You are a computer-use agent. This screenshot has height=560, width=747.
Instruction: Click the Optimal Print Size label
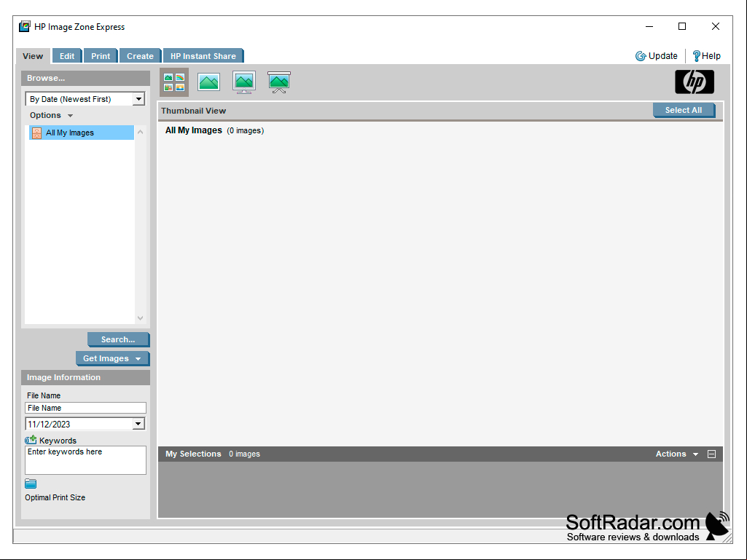click(x=55, y=497)
